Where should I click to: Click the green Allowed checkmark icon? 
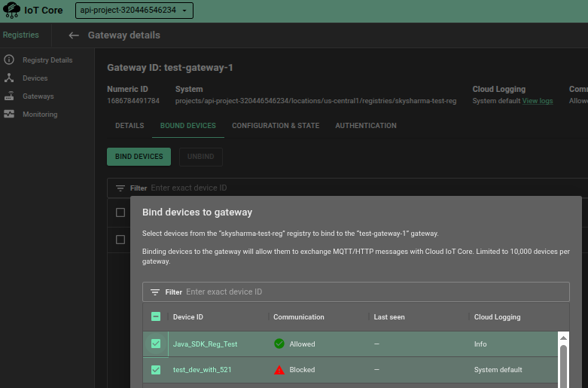(279, 344)
